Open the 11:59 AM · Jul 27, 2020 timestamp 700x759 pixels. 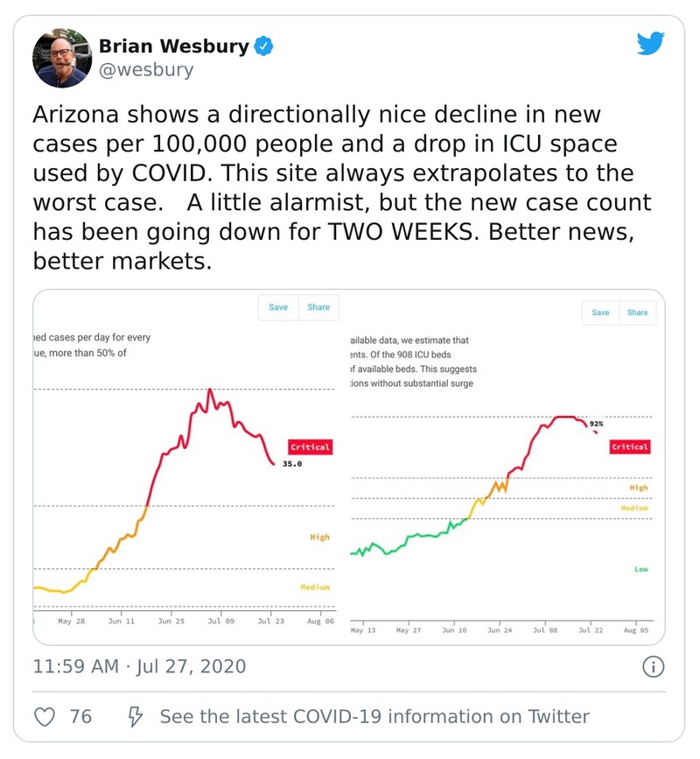tap(139, 667)
